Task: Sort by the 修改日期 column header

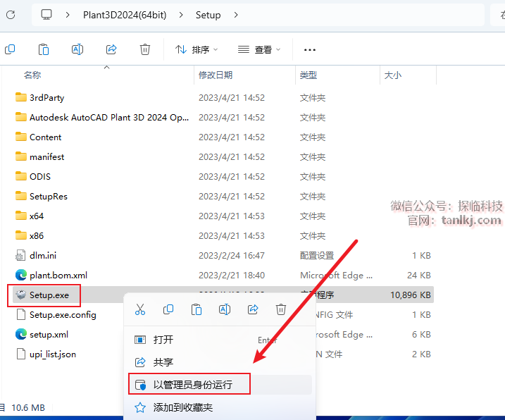Action: 216,75
